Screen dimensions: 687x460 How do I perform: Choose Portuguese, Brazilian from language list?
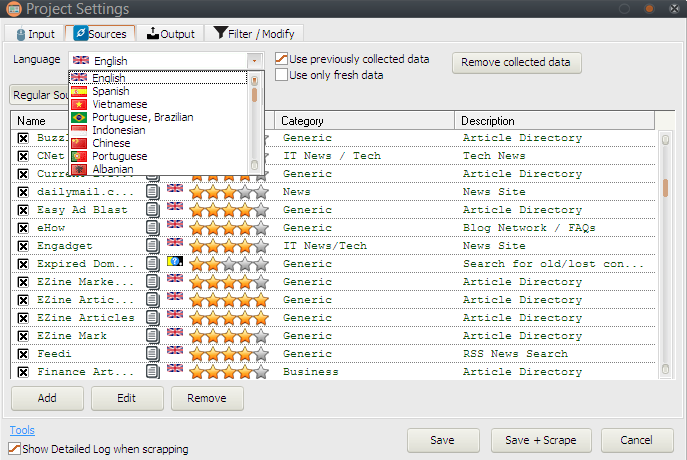pos(142,117)
